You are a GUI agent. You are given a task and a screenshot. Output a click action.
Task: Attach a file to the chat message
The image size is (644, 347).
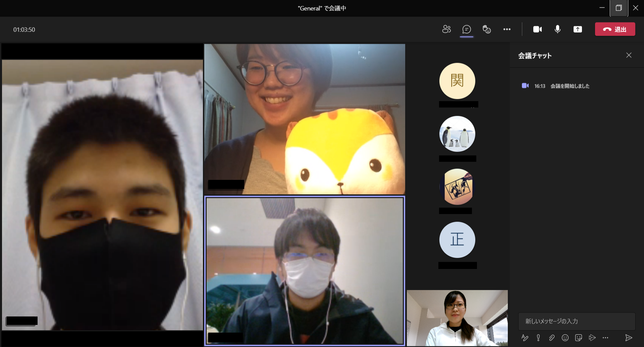pyautogui.click(x=552, y=338)
